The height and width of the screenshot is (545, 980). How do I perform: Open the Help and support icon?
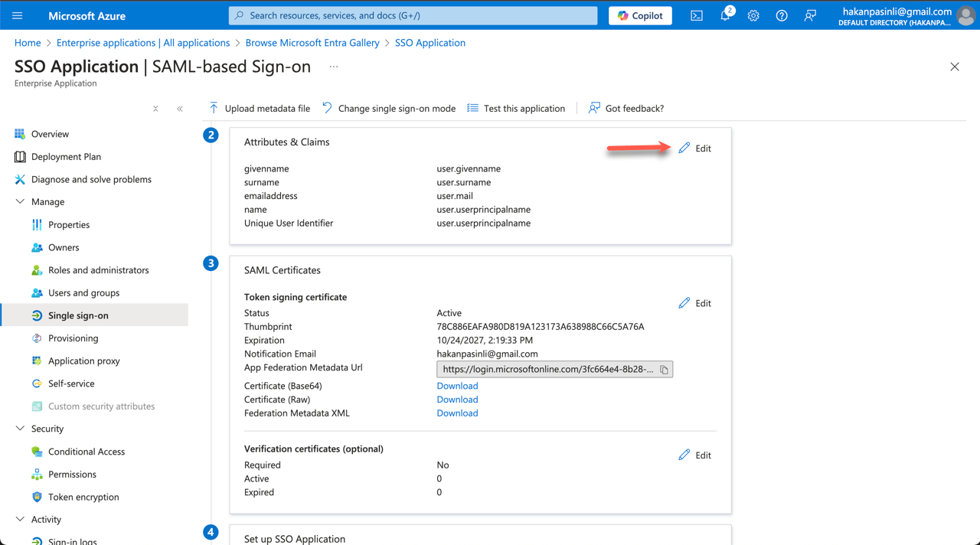click(x=781, y=15)
